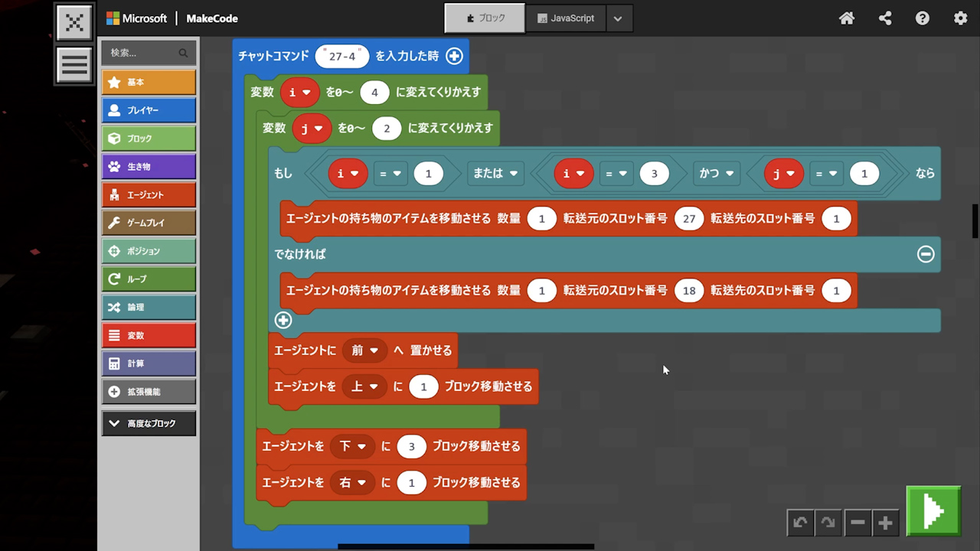Image resolution: width=980 pixels, height=551 pixels.
Task: Click the 検索 search field
Action: [142, 53]
